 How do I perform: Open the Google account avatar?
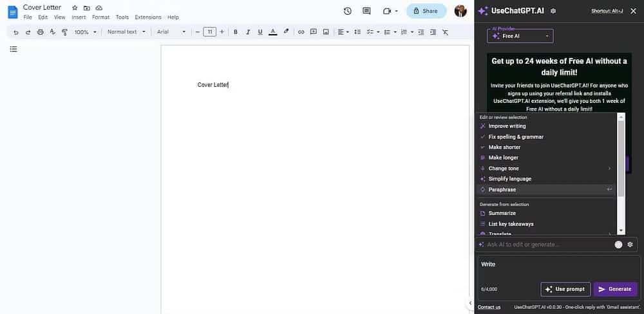(x=460, y=11)
